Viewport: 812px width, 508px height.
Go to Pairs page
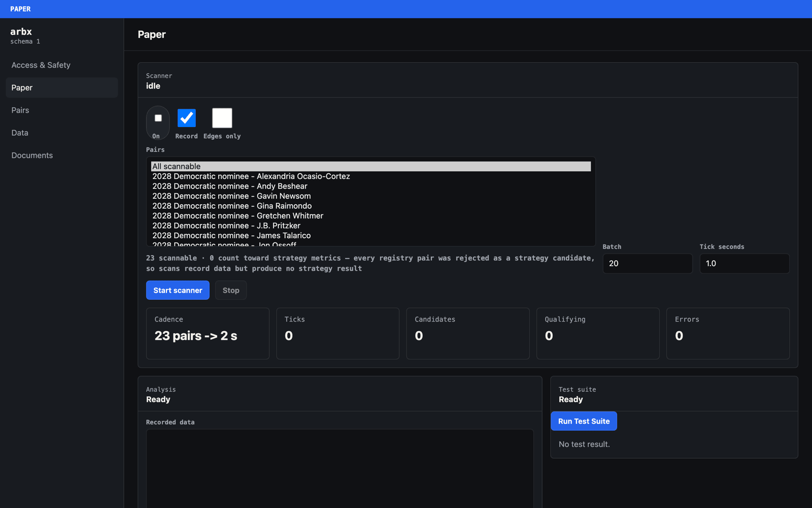pyautogui.click(x=62, y=110)
